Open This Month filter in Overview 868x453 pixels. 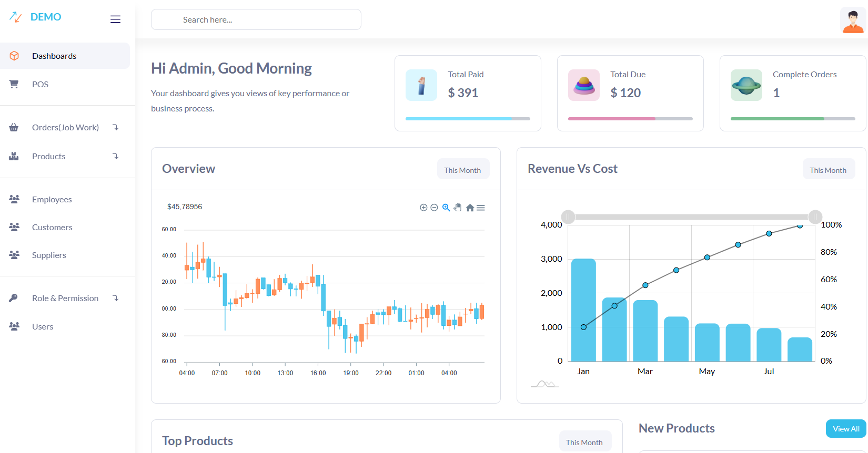(x=462, y=170)
